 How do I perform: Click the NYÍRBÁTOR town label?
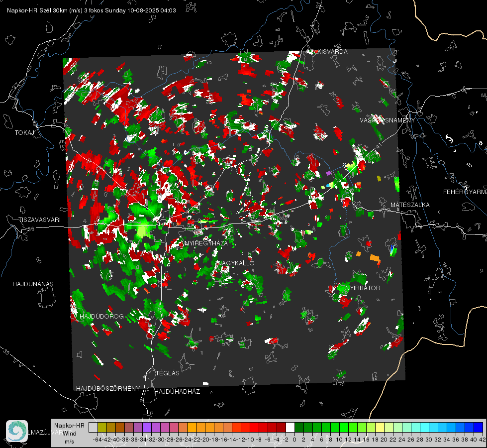(363, 288)
